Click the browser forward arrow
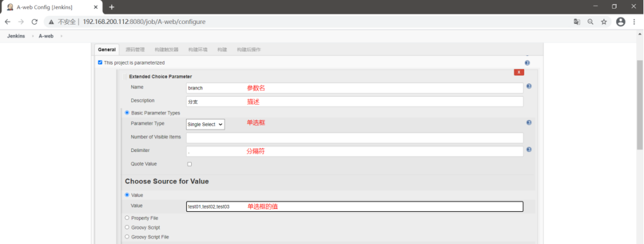The image size is (644, 244). pos(21,22)
